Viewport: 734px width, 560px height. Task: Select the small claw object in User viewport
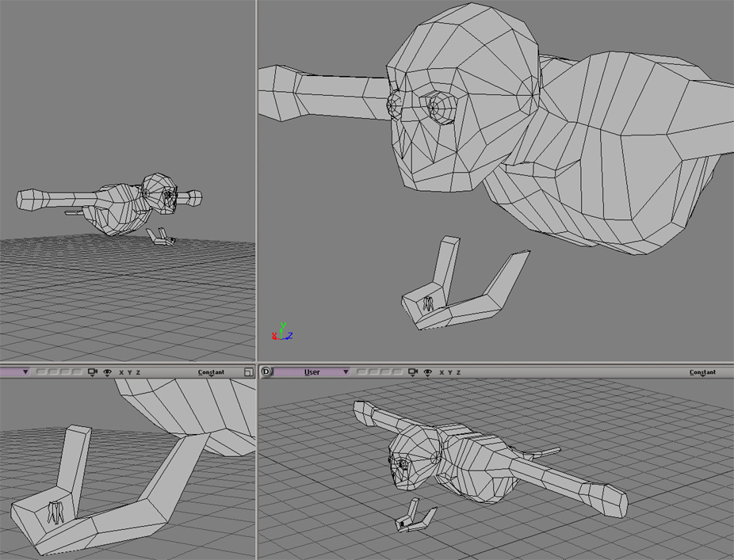click(415, 519)
